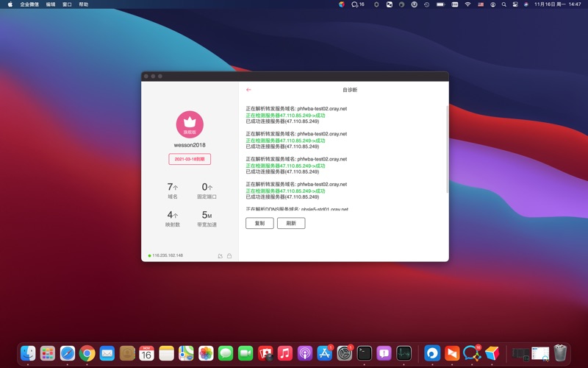The image size is (588, 368).
Task: Click the pink back arrow icon
Action: (x=248, y=90)
